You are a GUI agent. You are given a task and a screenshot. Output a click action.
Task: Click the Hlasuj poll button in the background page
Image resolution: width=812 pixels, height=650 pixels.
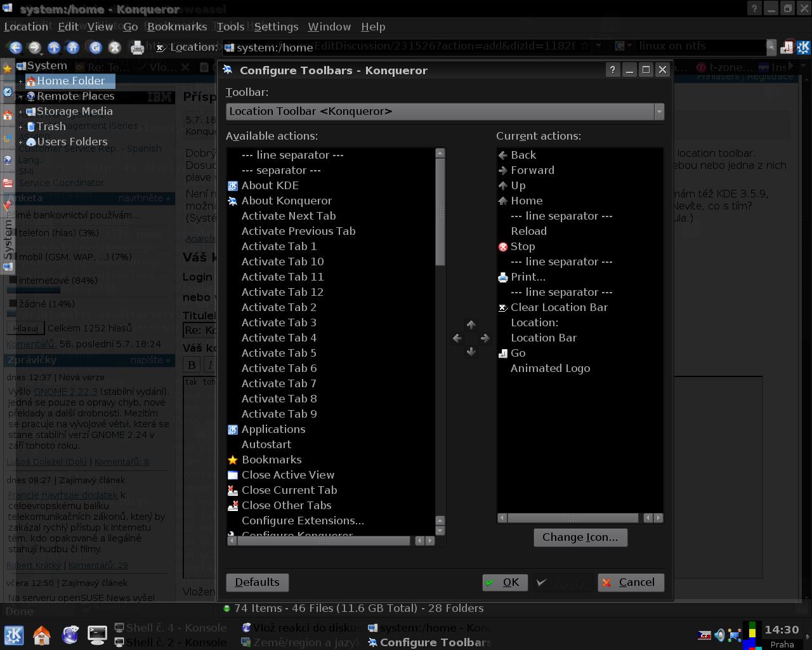(25, 328)
